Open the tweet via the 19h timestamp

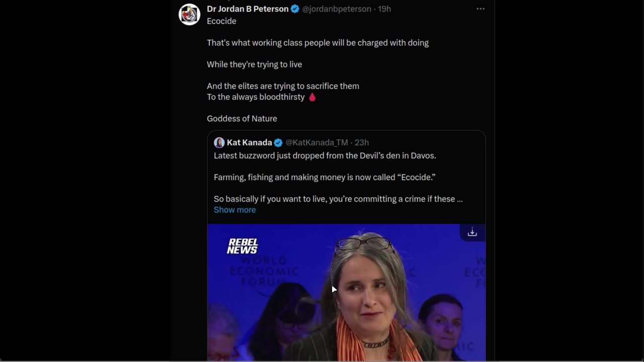click(x=384, y=9)
